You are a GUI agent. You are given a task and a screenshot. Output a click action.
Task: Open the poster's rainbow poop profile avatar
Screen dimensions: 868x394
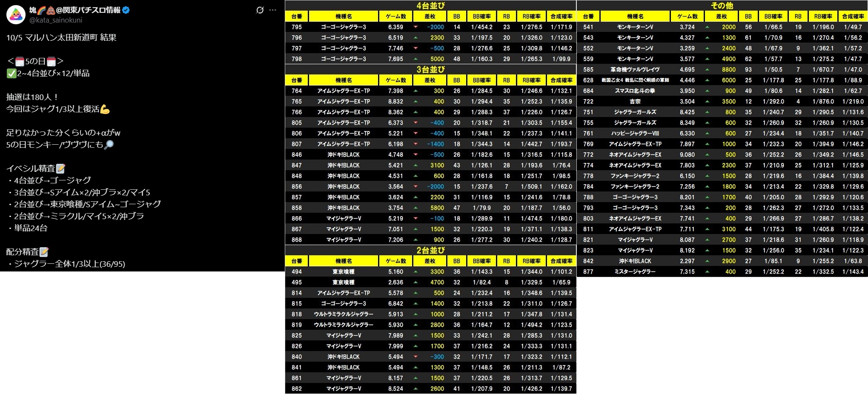[x=16, y=14]
